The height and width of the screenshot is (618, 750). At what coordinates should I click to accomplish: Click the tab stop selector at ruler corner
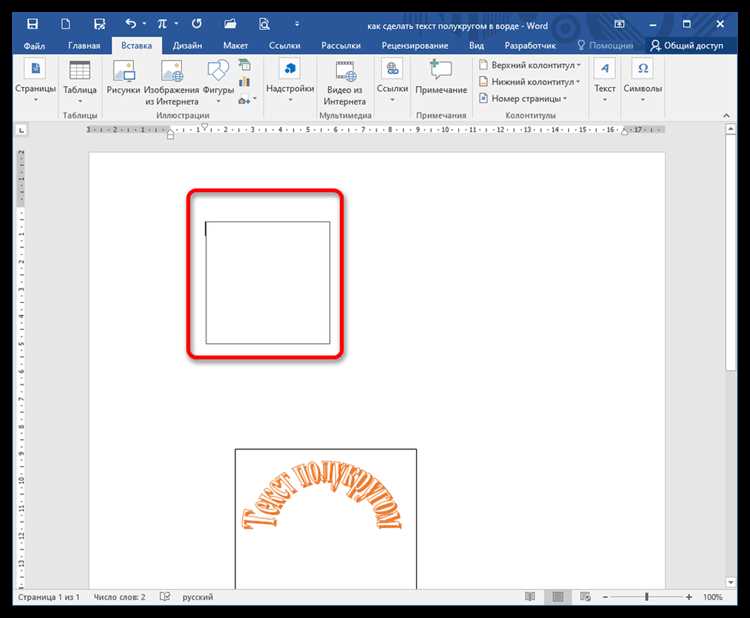[22, 130]
